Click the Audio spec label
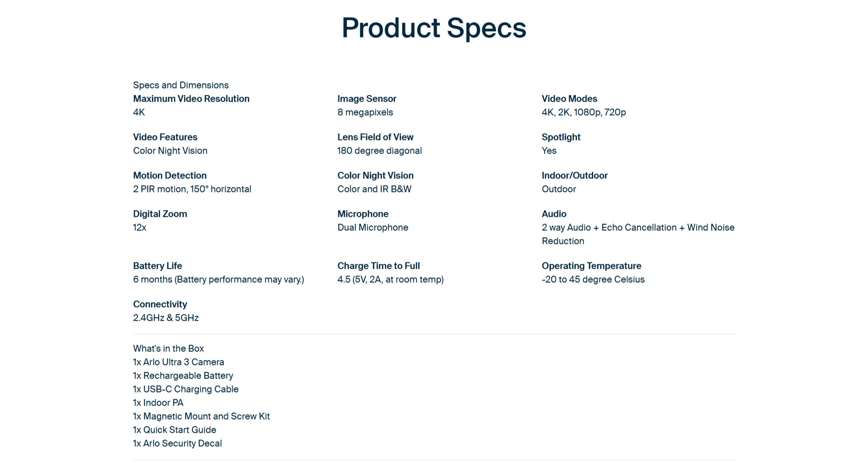Viewport: 868px width, 463px height. click(x=554, y=214)
